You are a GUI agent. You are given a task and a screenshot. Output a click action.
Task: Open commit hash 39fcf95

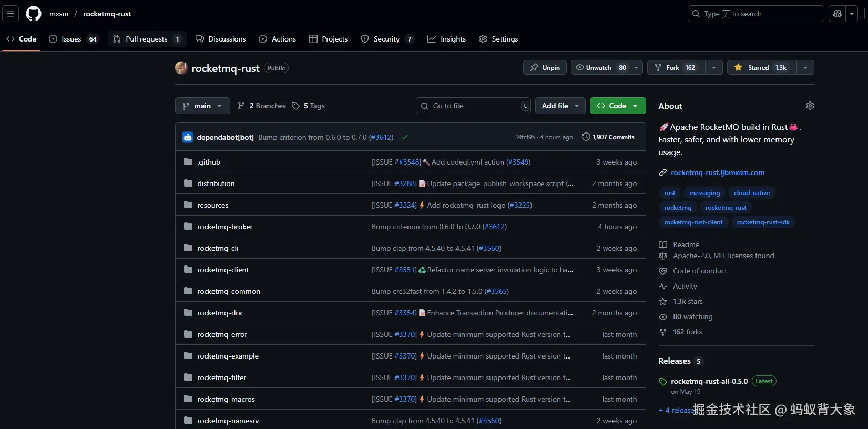click(x=525, y=137)
